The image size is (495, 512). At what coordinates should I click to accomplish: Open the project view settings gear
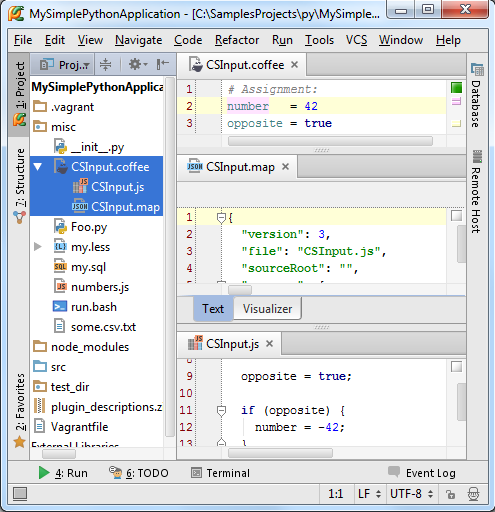137,64
